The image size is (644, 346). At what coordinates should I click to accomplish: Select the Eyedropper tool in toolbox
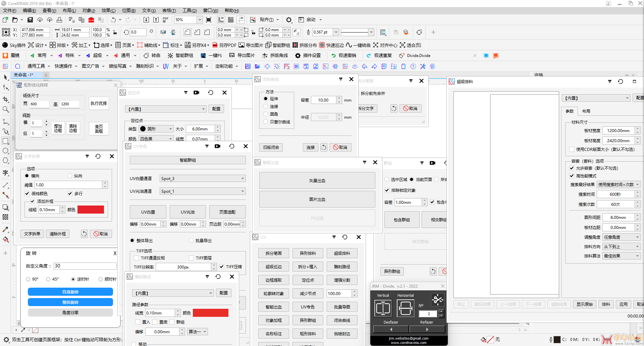5,230
